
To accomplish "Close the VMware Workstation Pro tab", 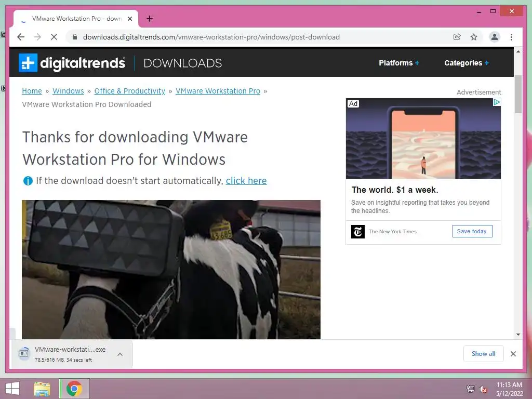I will point(129,19).
